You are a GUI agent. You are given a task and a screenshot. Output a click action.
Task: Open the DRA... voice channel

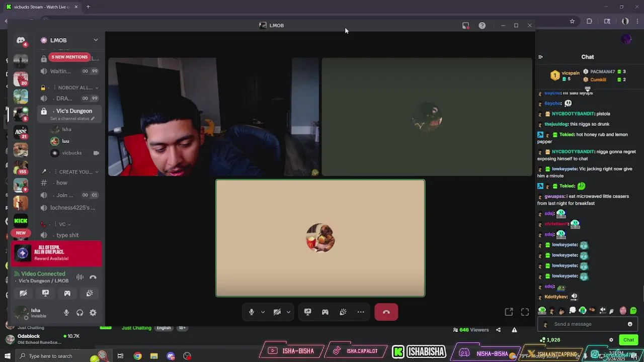point(69,99)
